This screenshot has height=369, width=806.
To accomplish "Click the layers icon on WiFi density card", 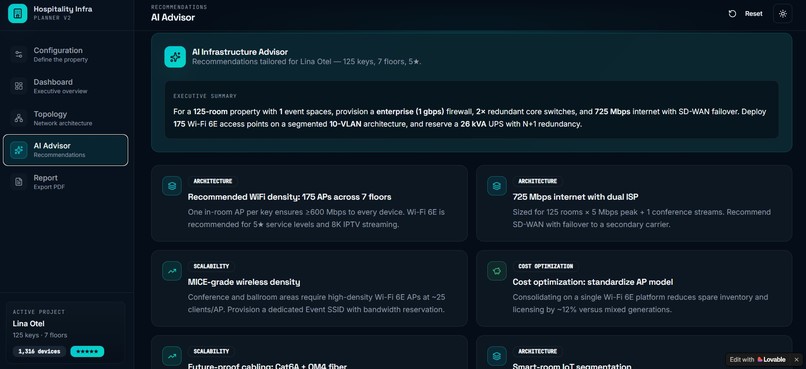I will coord(172,186).
